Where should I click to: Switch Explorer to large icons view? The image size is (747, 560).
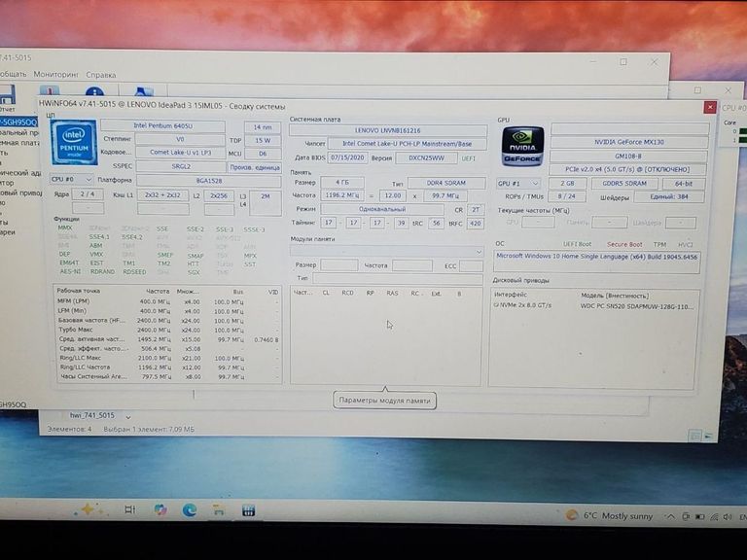708,436
